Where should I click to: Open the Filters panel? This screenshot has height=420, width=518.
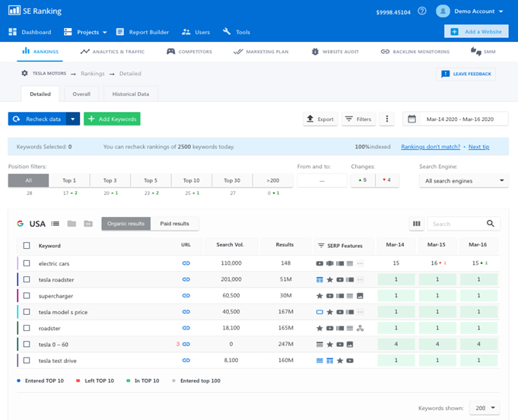358,119
